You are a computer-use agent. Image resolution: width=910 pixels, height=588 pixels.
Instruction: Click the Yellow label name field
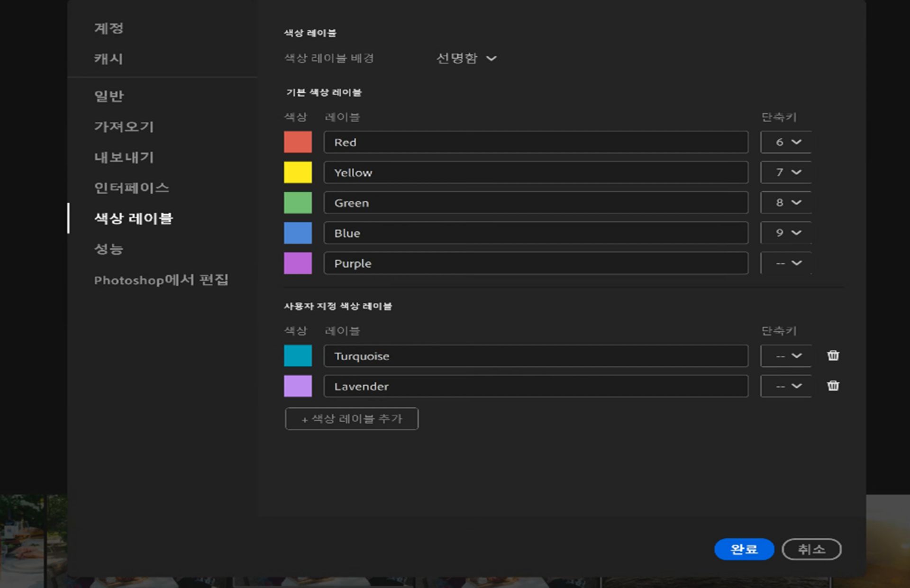click(536, 172)
